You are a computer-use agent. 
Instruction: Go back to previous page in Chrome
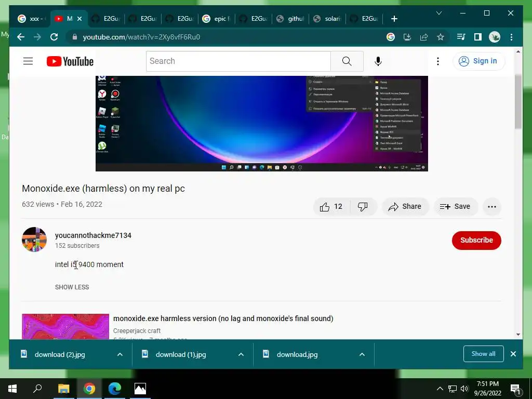point(21,37)
